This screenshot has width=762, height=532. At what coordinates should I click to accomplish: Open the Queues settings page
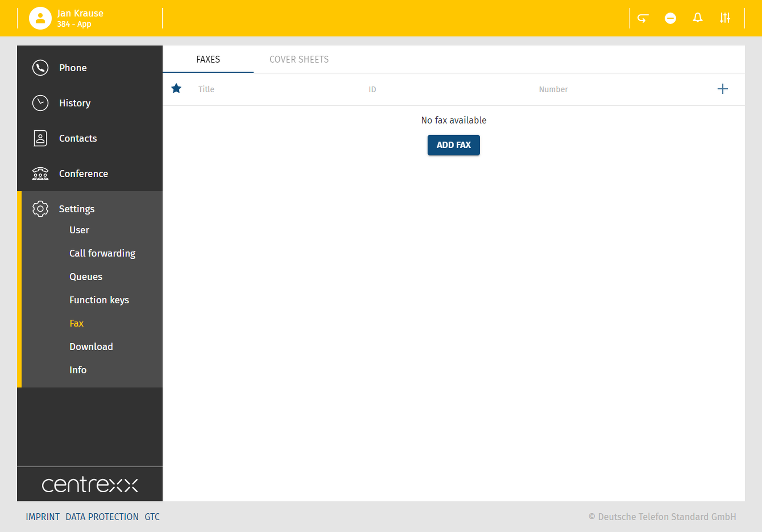coord(86,277)
